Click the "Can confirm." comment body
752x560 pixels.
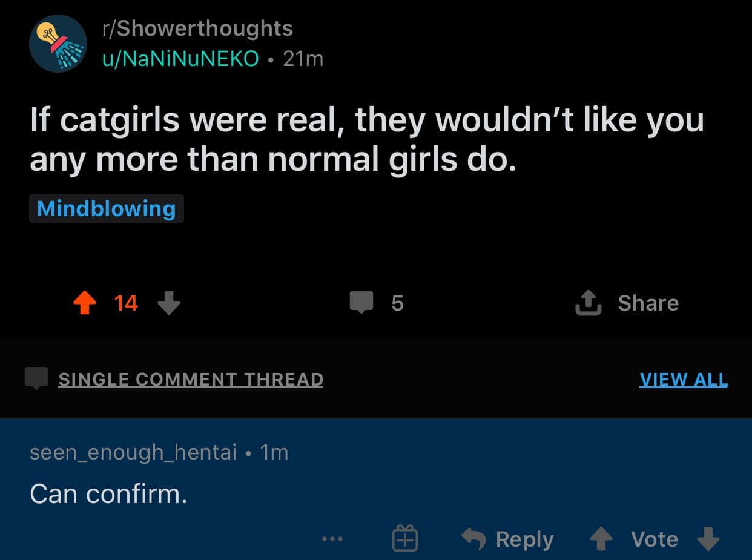point(109,495)
